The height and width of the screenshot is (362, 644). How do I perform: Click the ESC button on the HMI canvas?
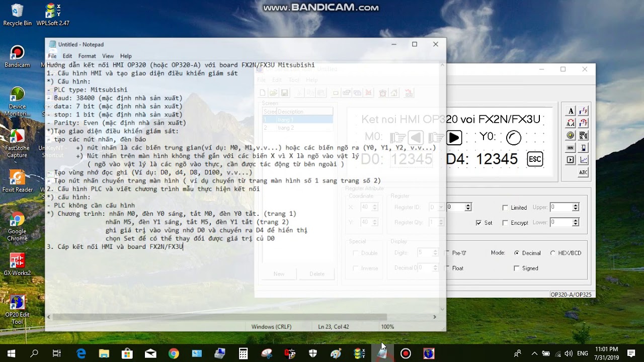(x=535, y=159)
